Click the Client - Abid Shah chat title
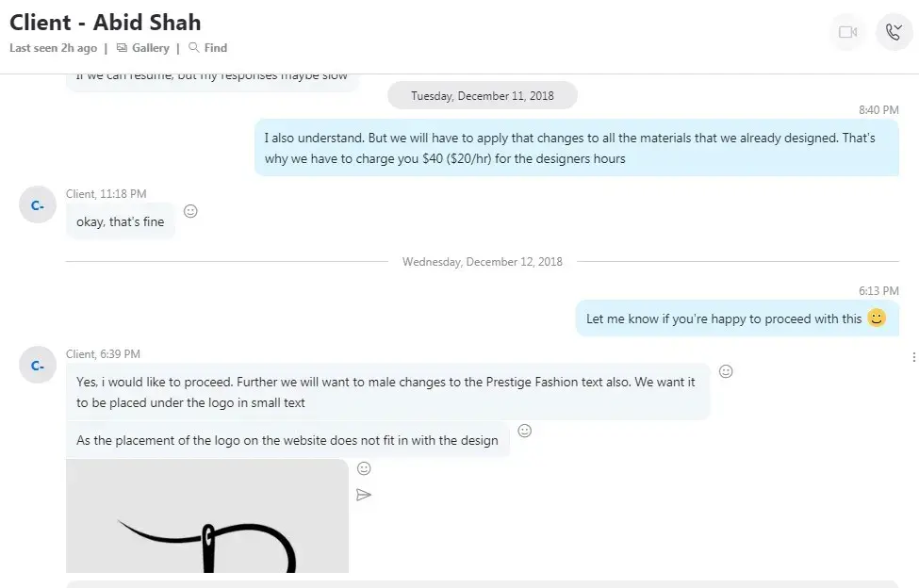Screen dimensions: 919x588 (106, 23)
